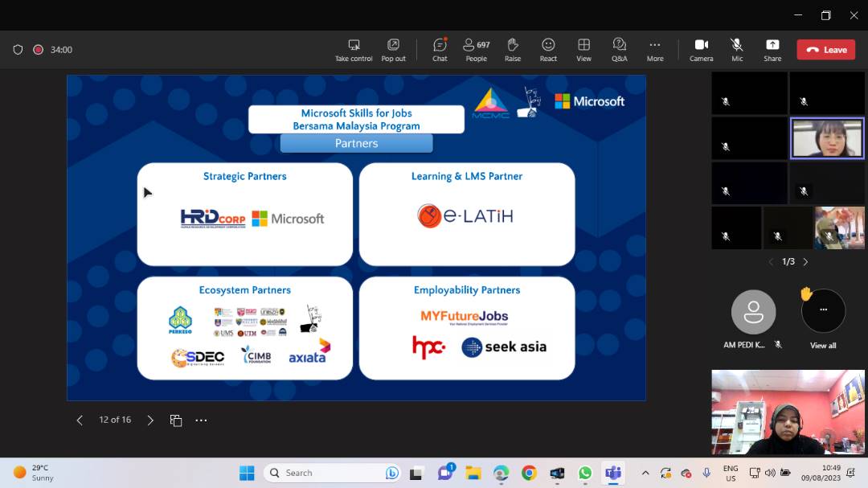Click the Partners heading on the slide
868x488 pixels.
[x=357, y=143]
